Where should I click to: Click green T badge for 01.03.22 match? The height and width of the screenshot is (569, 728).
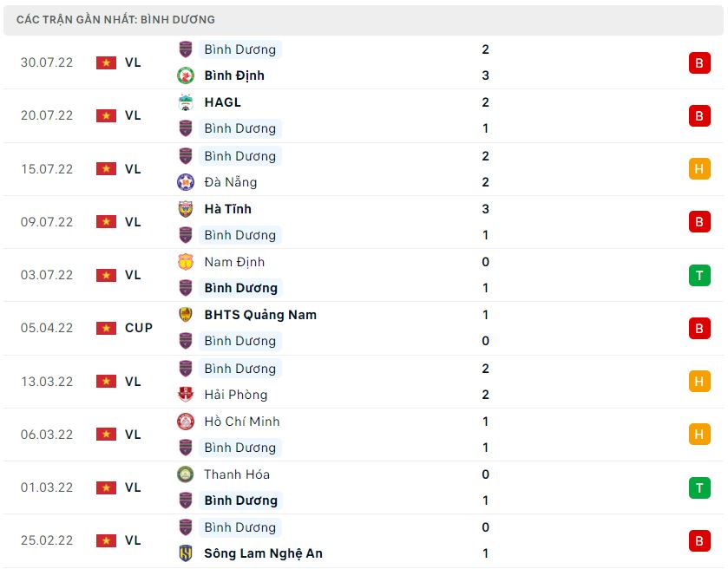coord(699,487)
